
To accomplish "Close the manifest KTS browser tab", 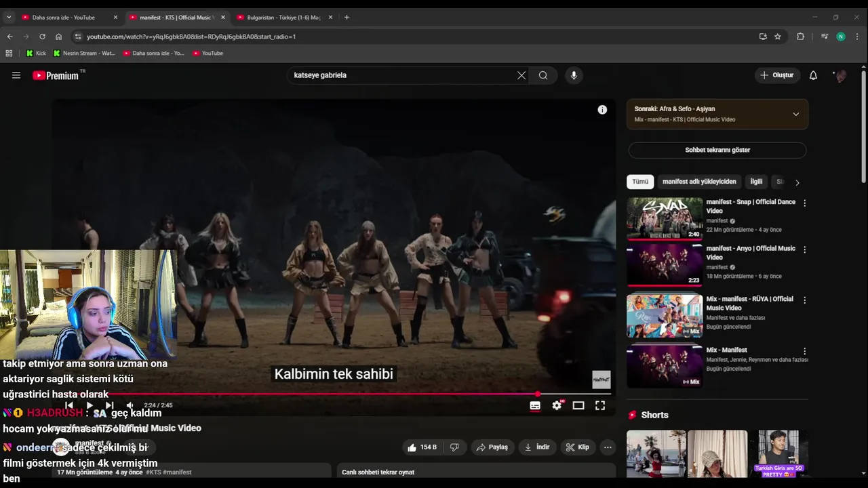I will (223, 17).
